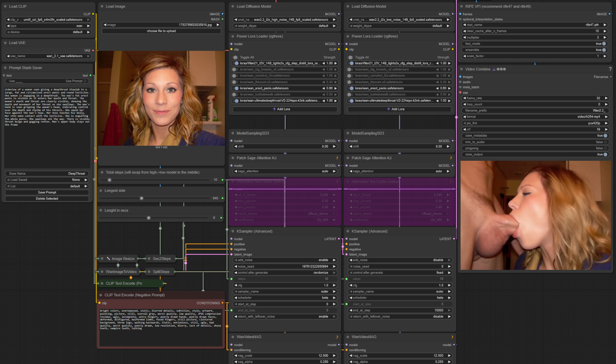The height and width of the screenshot is (364, 616).
Task: Click the choose file to upload button
Action: tap(161, 31)
